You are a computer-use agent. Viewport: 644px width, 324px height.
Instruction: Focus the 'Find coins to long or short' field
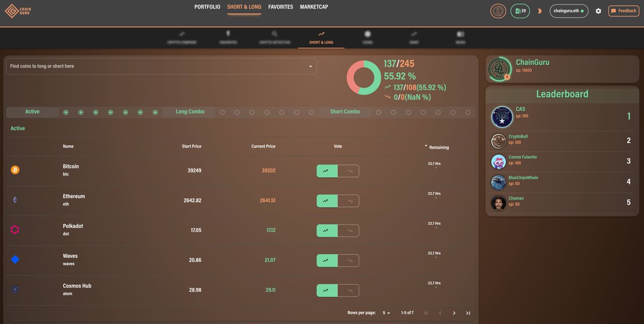coord(161,67)
